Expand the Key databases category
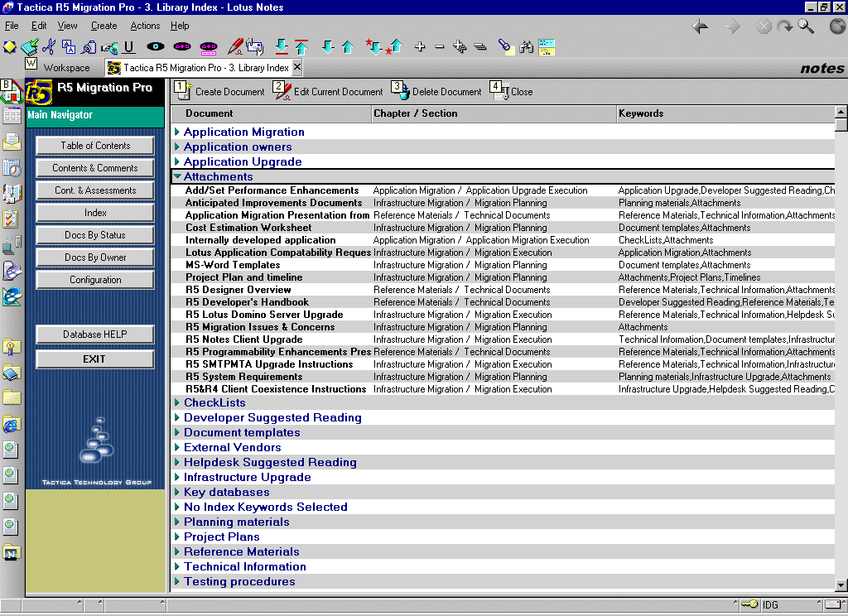 (x=177, y=492)
